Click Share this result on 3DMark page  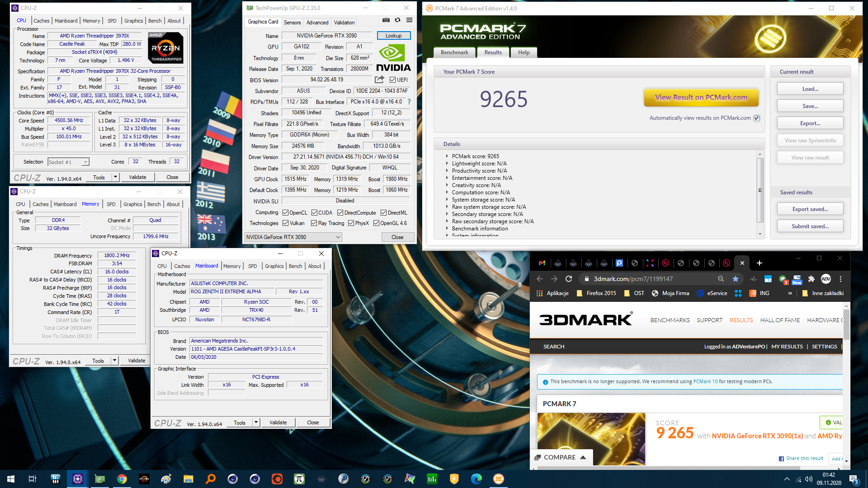[801, 458]
